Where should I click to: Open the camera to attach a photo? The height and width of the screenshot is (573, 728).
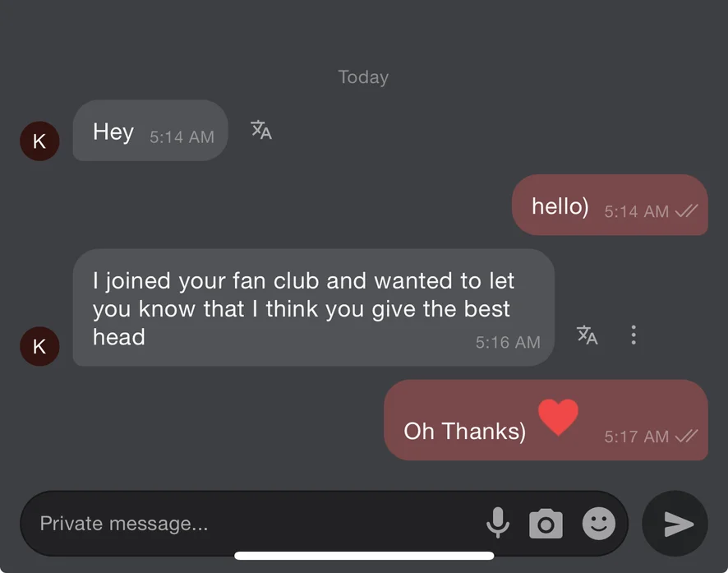(x=546, y=524)
